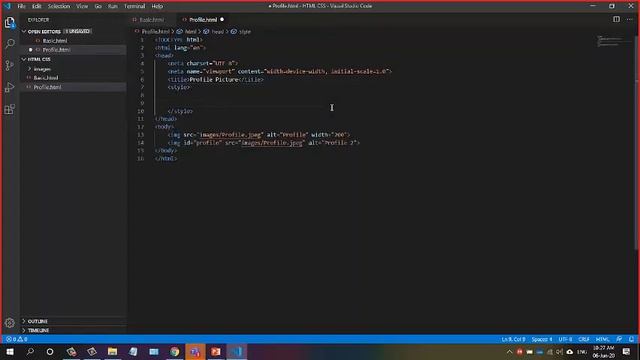The height and width of the screenshot is (360, 640).
Task: Click the CRLF line ending status item
Action: pos(584,339)
